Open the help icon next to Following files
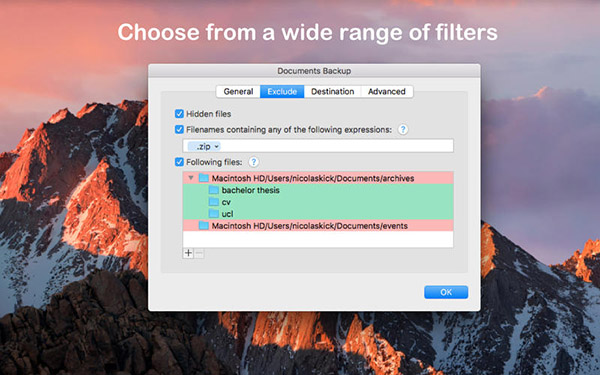This screenshot has width=600, height=375. [x=253, y=162]
